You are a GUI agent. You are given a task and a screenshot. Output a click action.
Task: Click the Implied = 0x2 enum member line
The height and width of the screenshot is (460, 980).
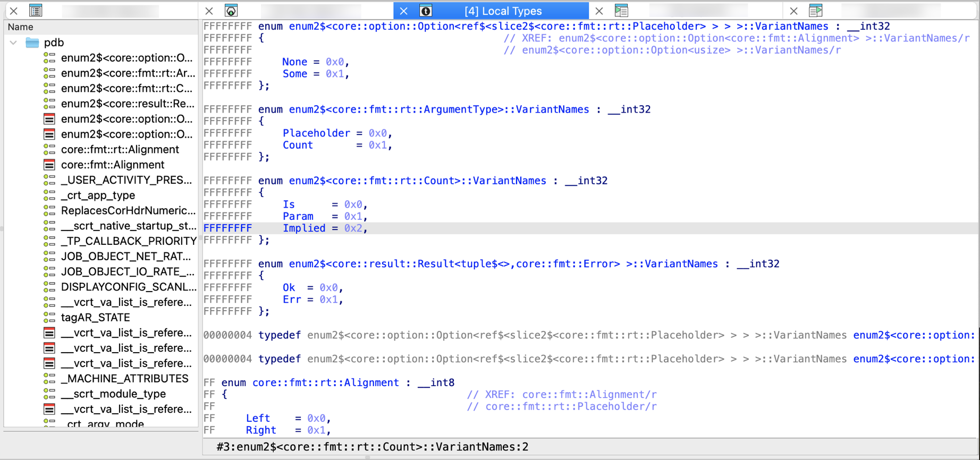click(325, 228)
